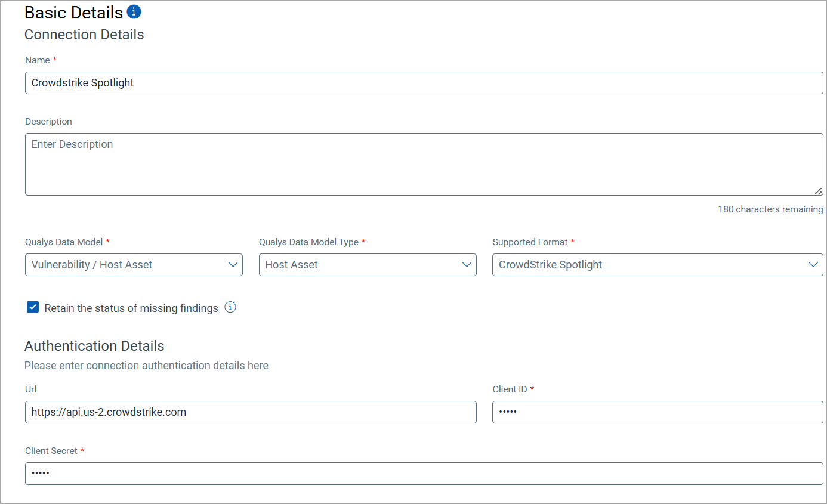Click the '180 characters remaining' counter text

(770, 209)
